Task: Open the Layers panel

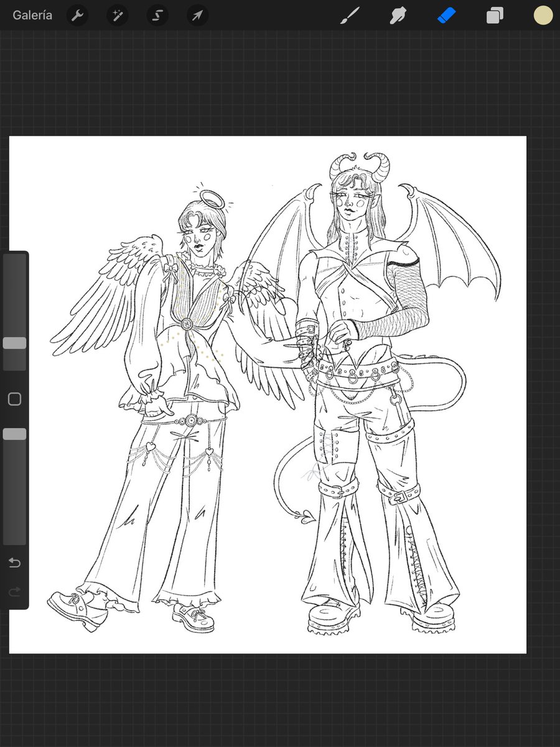Action: tap(495, 16)
